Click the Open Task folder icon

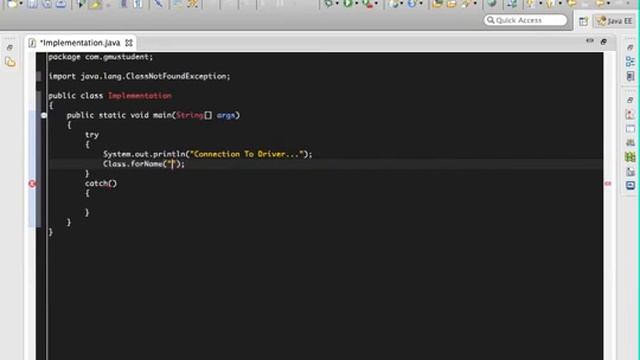point(451,4)
